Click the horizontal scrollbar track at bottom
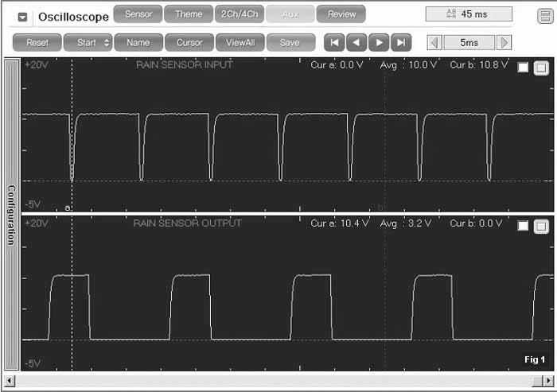Viewport: 557px width, 392px height. 278,382
